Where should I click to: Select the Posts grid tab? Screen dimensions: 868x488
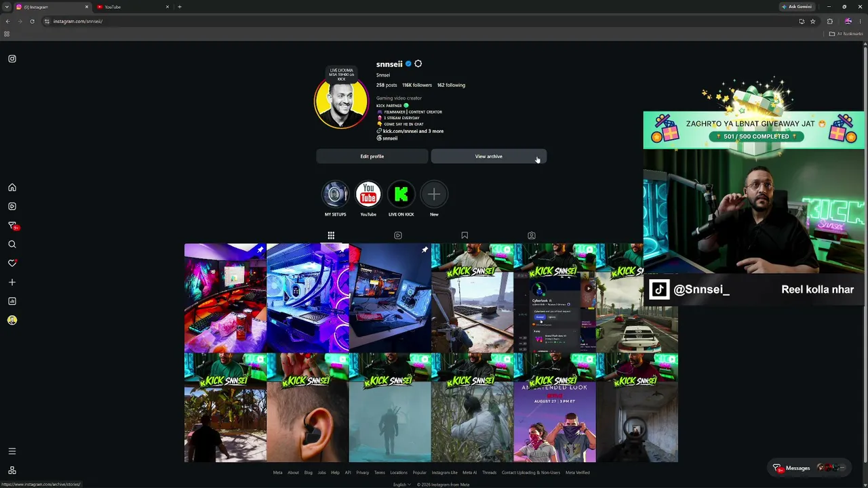coord(331,235)
